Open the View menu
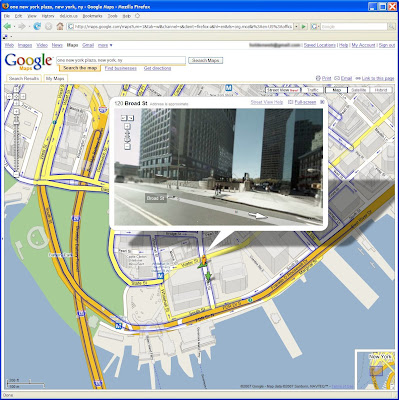Screen dimensions: 399x400 coord(32,16)
